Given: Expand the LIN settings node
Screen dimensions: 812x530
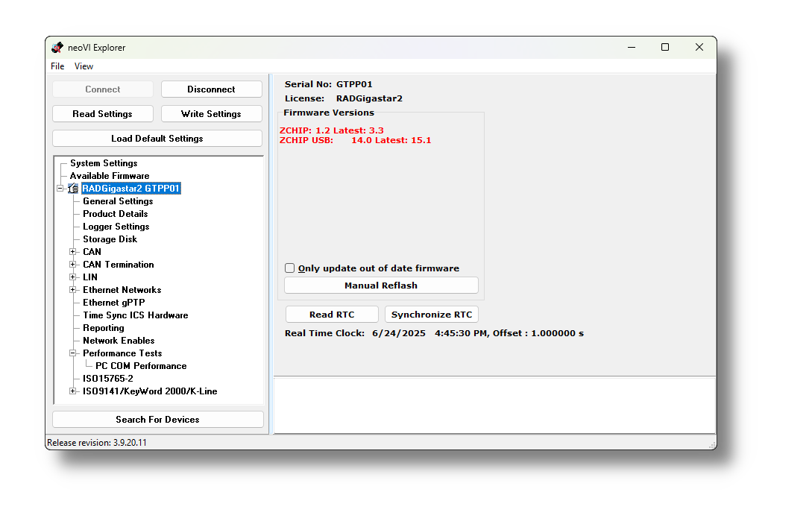Looking at the screenshot, I should point(72,277).
